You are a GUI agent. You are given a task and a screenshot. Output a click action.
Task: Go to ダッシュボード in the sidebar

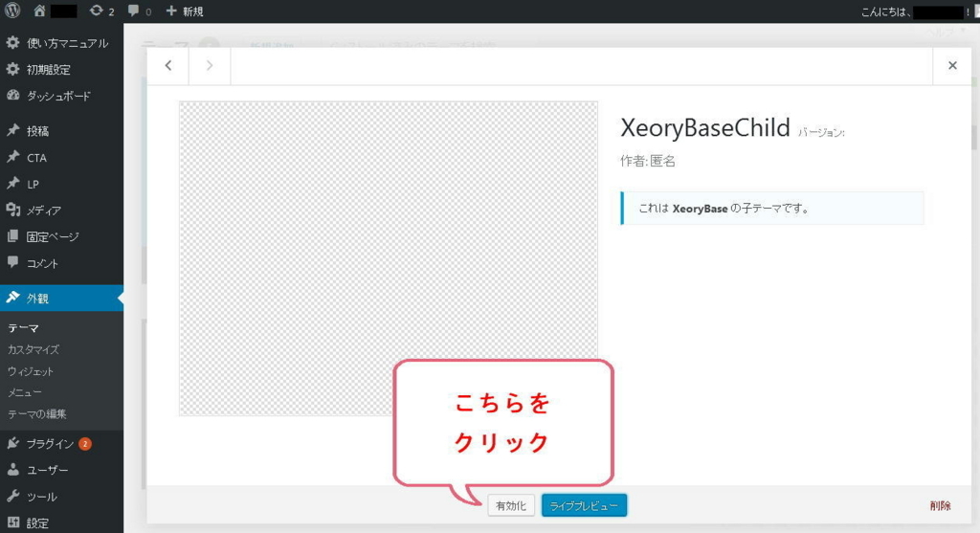pos(61,96)
